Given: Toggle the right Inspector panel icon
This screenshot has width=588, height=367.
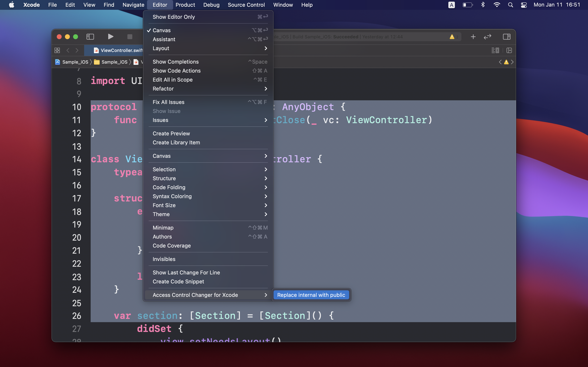Looking at the screenshot, I should 506,37.
